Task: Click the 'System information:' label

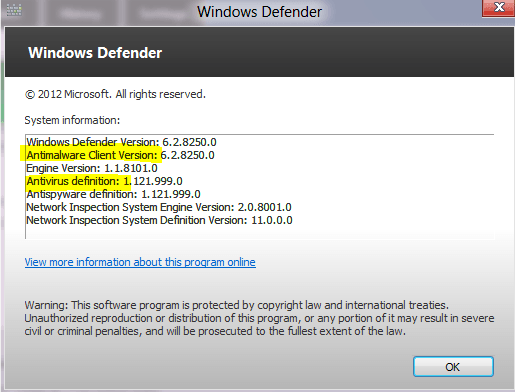Action: tap(72, 120)
